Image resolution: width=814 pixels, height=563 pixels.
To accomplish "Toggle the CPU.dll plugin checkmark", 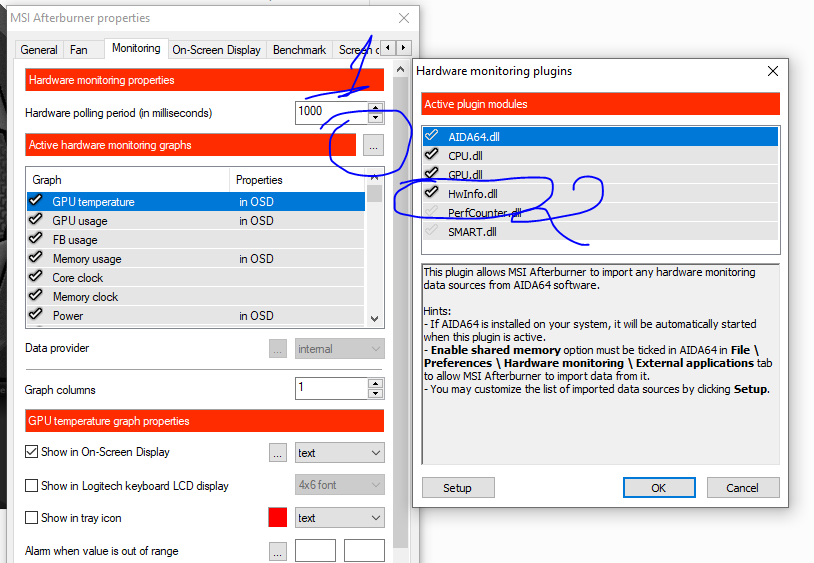I will pyautogui.click(x=431, y=155).
